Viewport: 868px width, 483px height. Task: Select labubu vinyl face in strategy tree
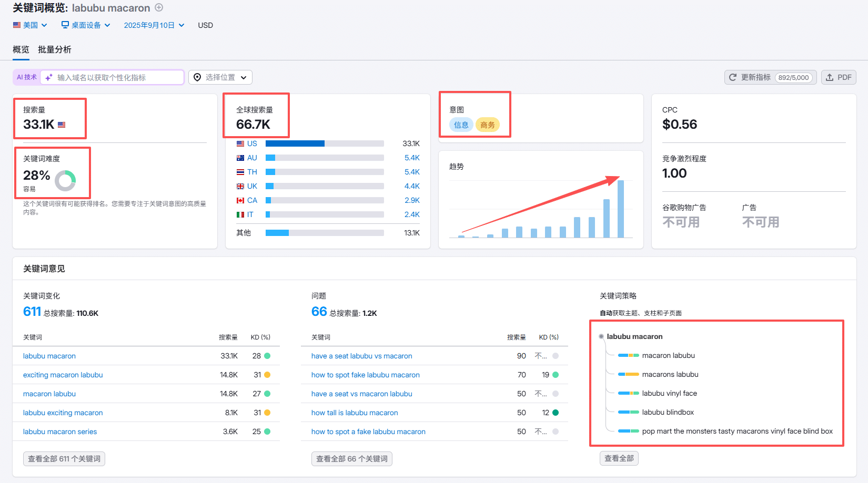(x=670, y=393)
